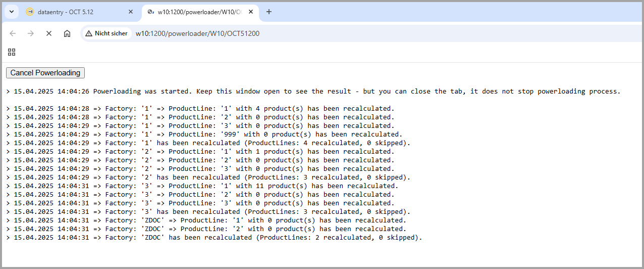Image resolution: width=644 pixels, height=269 pixels.
Task: Show the Nicht sicher site information
Action: (x=106, y=33)
